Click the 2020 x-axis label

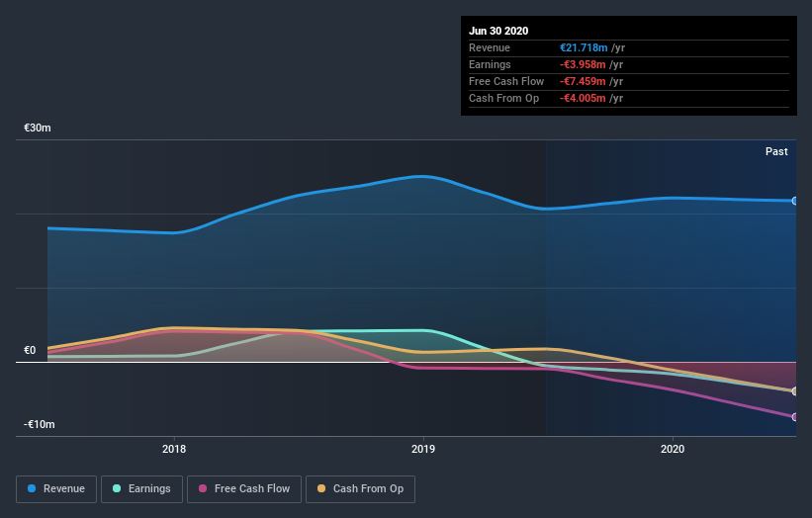click(673, 449)
